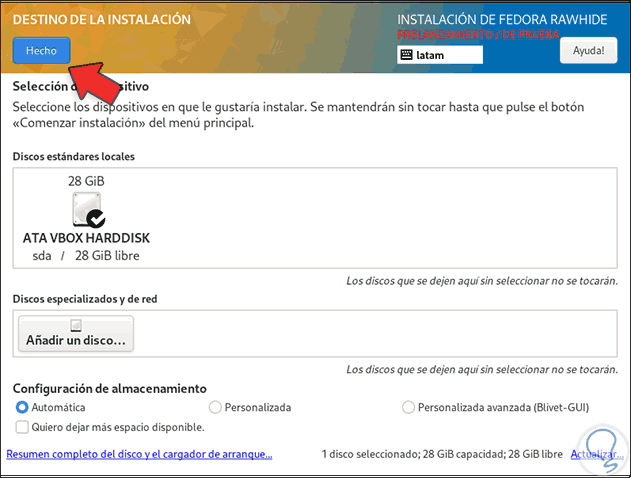Click Añadir un disco… button
This screenshot has height=478, width=631.
(x=76, y=334)
